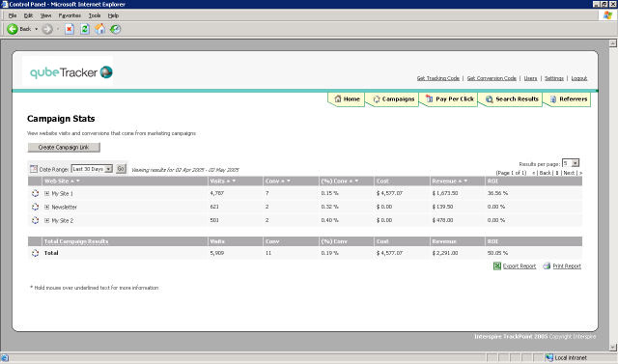Click the campaign icon in My Site 1 row
This screenshot has width=618, height=364.
tap(35, 193)
